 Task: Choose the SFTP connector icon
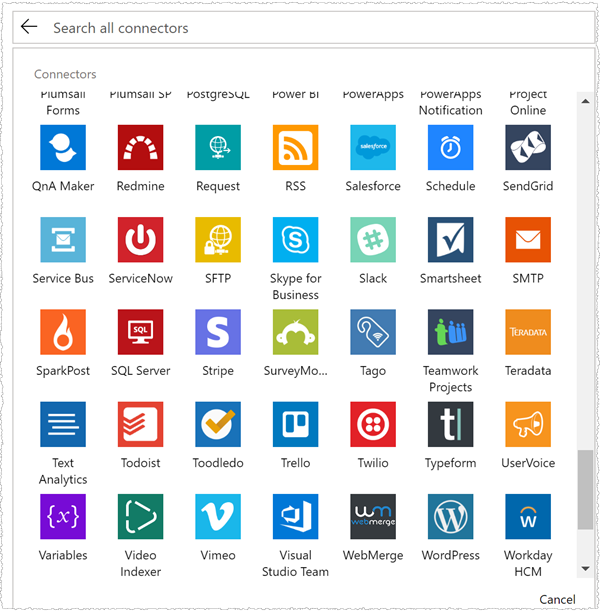click(218, 240)
